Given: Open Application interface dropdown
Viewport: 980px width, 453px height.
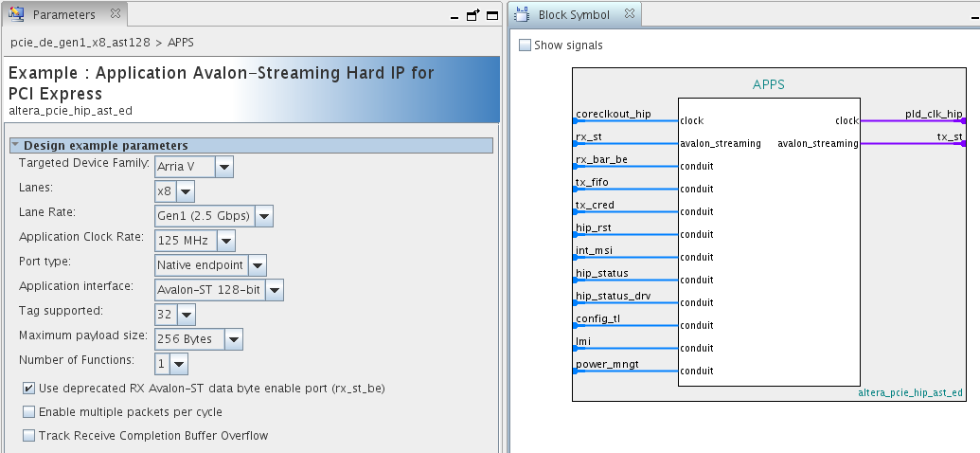Looking at the screenshot, I should tap(275, 290).
